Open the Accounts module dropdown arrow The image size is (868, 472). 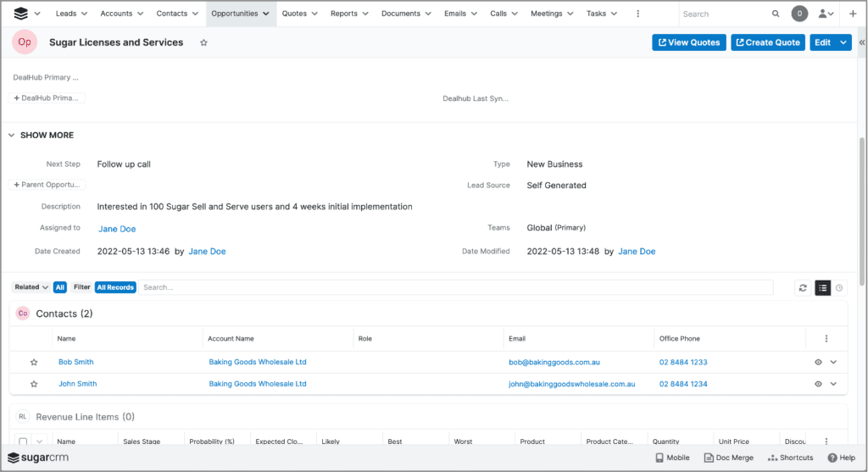click(140, 14)
